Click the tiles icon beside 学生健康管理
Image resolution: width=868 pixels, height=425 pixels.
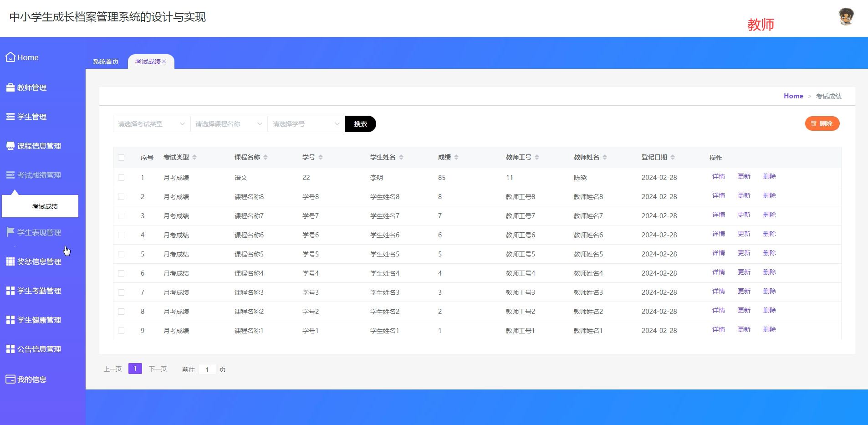pyautogui.click(x=10, y=320)
